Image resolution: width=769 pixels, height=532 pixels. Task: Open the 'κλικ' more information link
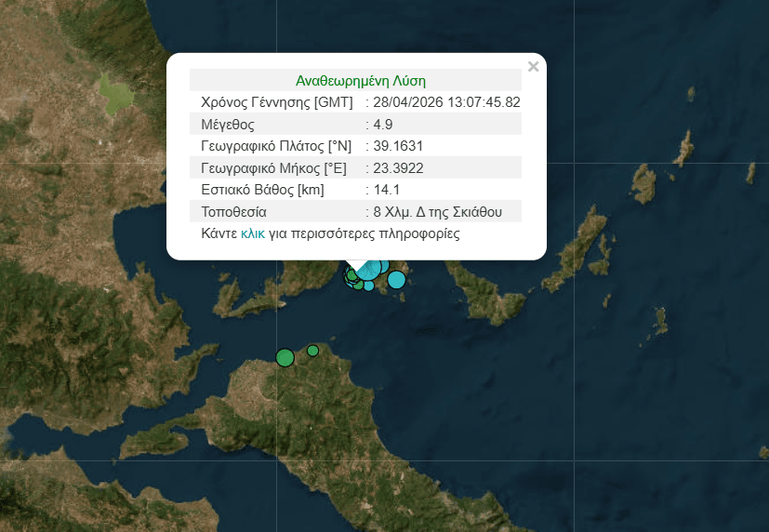coord(252,233)
